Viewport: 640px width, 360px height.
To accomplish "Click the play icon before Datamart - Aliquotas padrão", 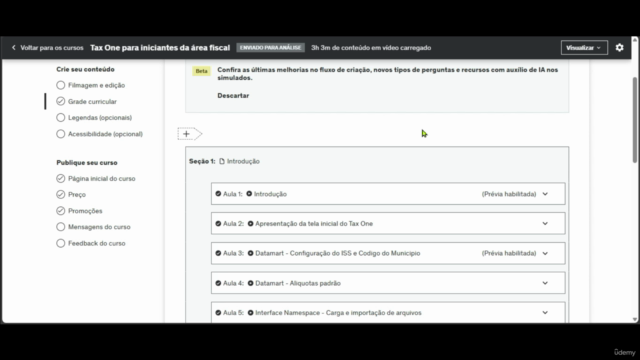I will pyautogui.click(x=250, y=283).
